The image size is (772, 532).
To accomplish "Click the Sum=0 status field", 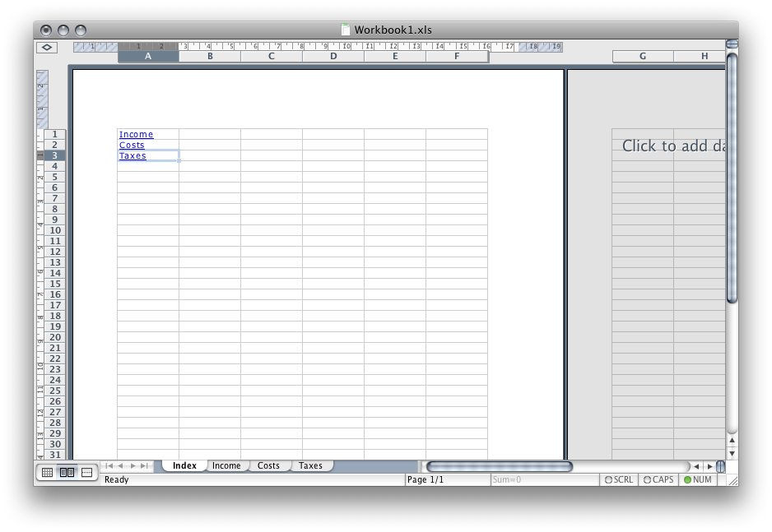I will click(545, 479).
